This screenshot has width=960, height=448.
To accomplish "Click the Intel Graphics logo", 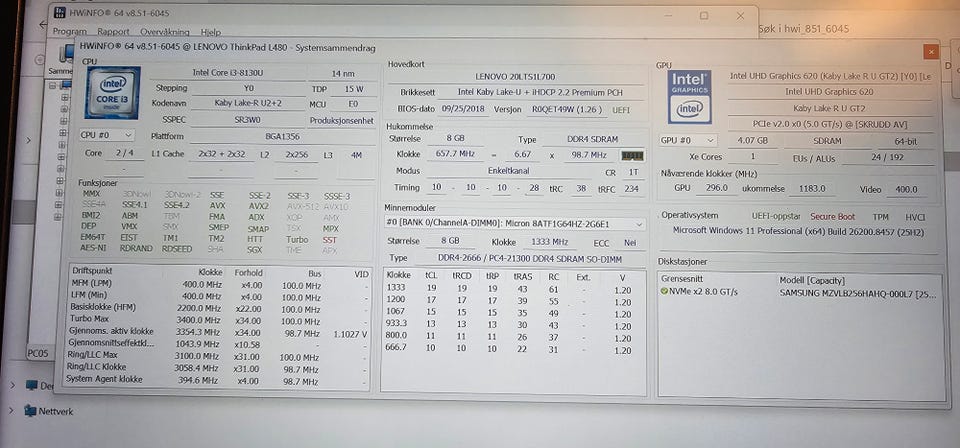I will pos(689,97).
